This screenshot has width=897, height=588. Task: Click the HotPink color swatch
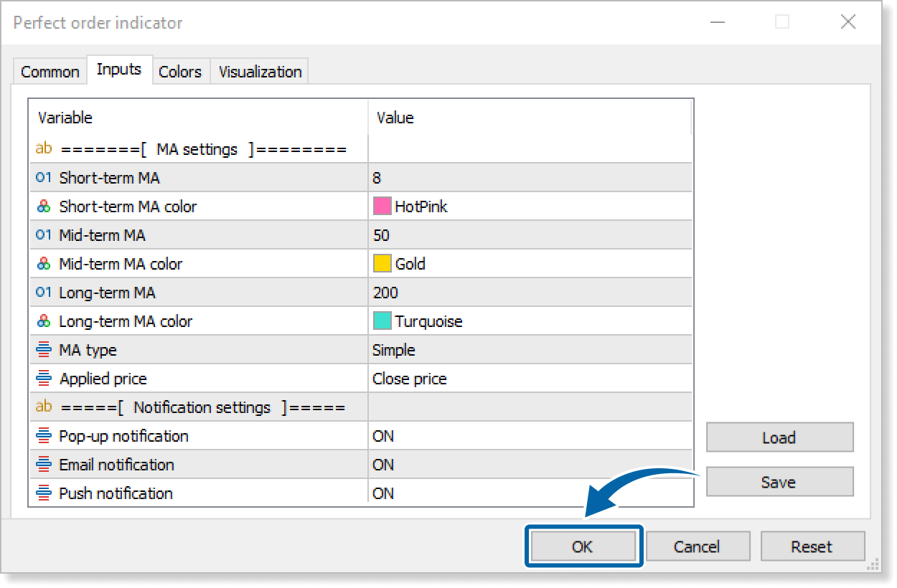coord(382,207)
